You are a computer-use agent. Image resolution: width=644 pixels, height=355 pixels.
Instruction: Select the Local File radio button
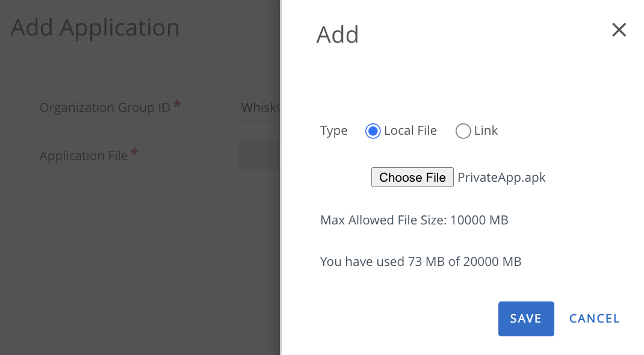click(x=374, y=131)
